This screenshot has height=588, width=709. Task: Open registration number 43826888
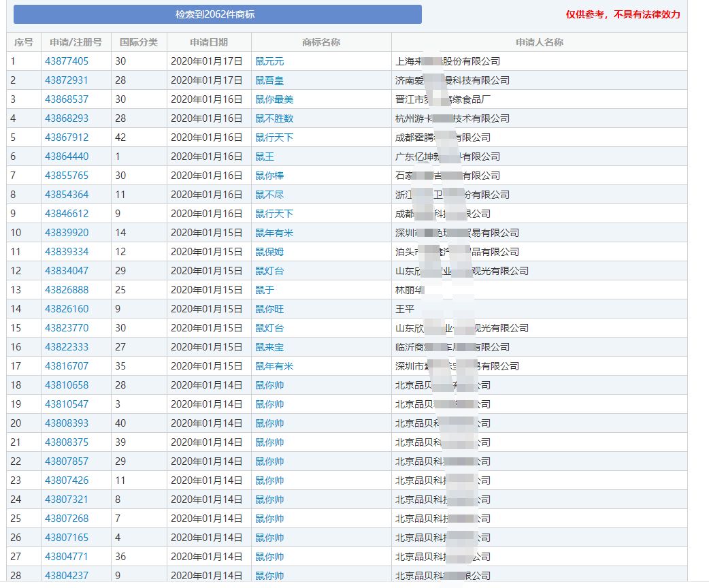pos(67,290)
